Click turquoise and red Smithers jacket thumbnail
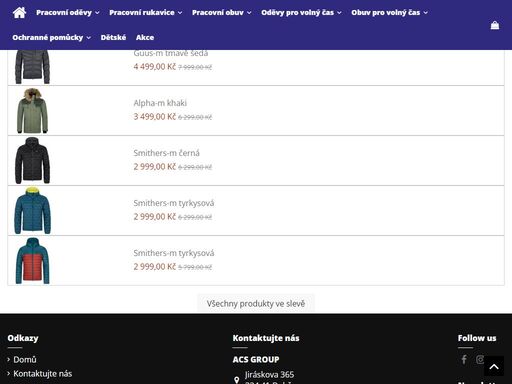The height and width of the screenshot is (384, 512). click(x=32, y=261)
